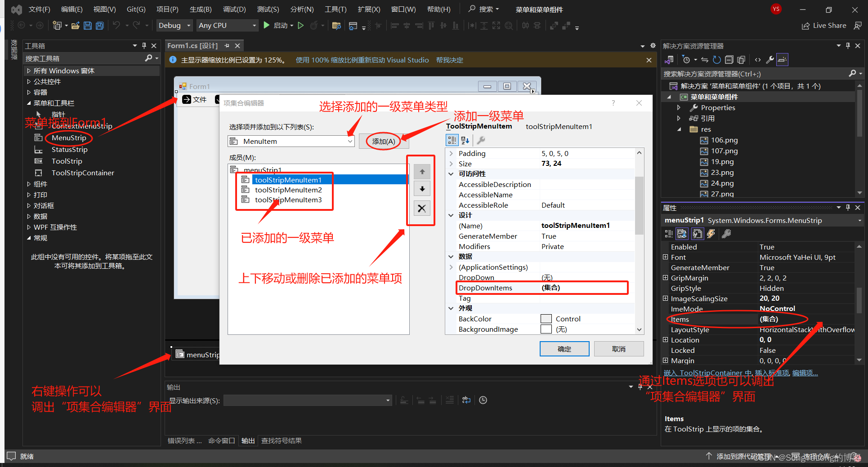
Task: Open the property pages wrench in the dialog
Action: pos(481,140)
